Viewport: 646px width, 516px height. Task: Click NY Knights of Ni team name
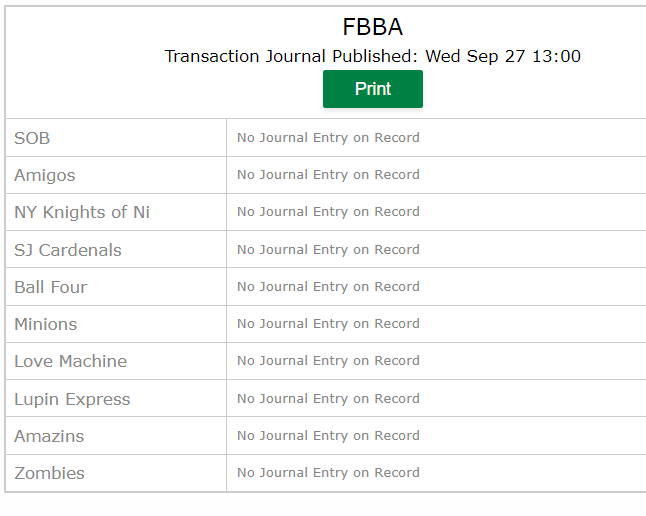coord(82,212)
